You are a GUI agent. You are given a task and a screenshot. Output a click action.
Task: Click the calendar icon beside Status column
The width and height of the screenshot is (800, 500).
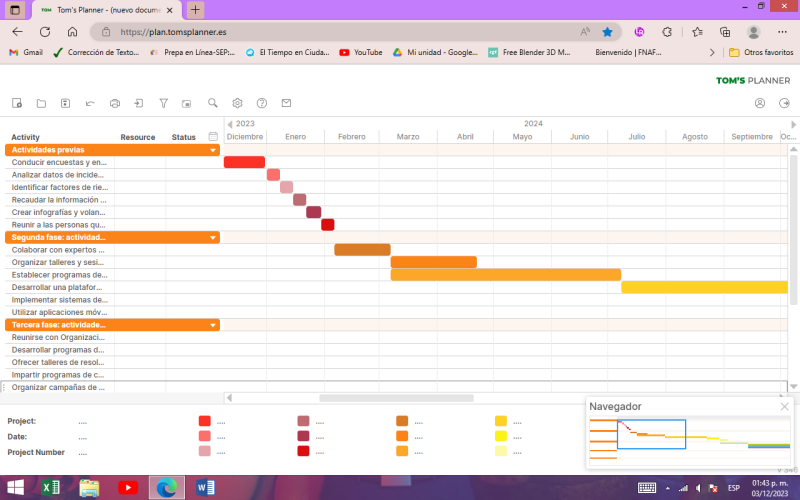coord(213,136)
